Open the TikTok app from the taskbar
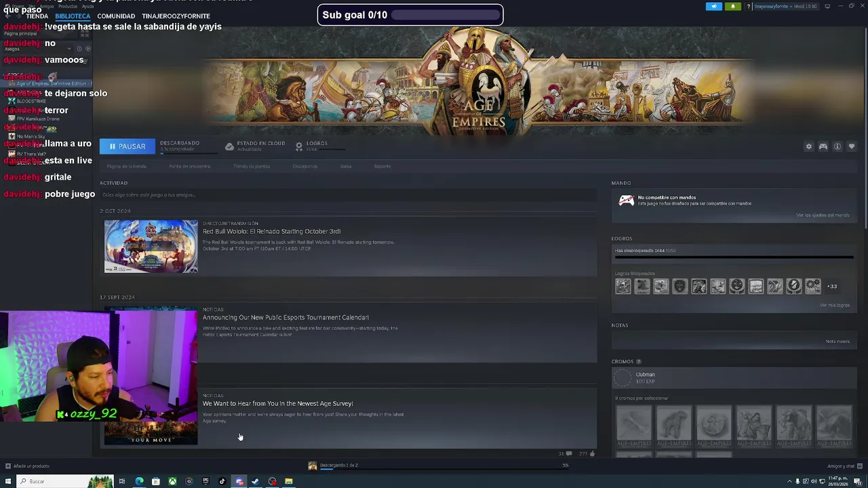Viewport: 868px width, 488px height. pos(222,481)
